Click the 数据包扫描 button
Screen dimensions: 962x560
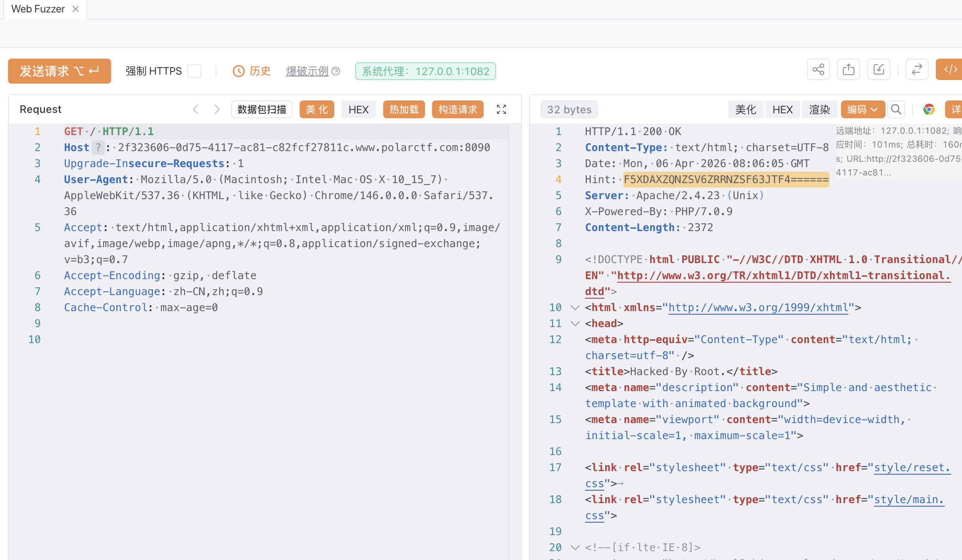(262, 109)
